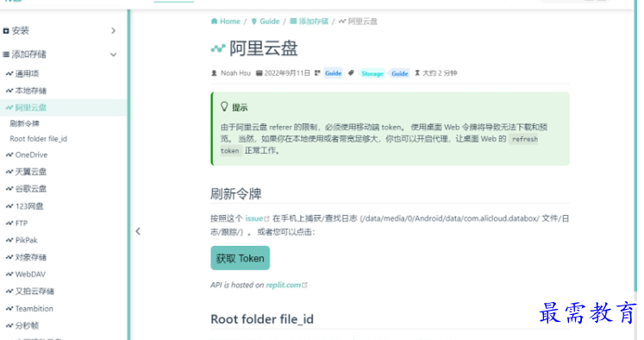The height and width of the screenshot is (340, 644).
Task: Open Teambition in the sidebar
Action: (x=34, y=309)
